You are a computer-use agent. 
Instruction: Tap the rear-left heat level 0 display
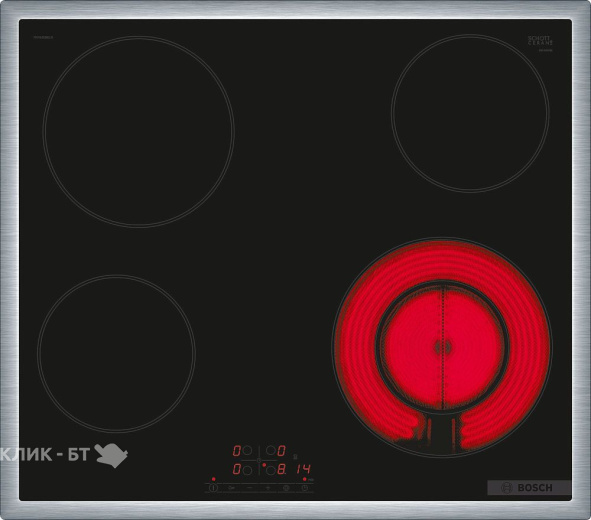(x=236, y=450)
